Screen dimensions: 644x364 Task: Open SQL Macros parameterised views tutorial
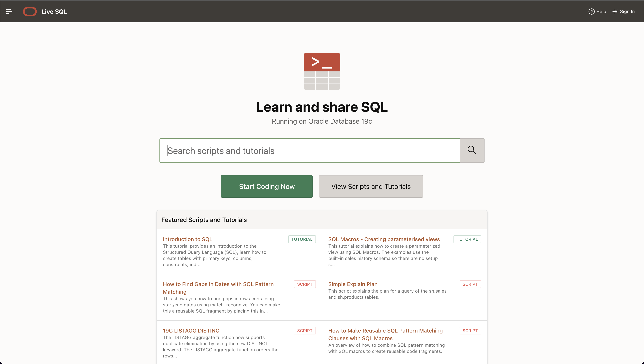pyautogui.click(x=384, y=239)
